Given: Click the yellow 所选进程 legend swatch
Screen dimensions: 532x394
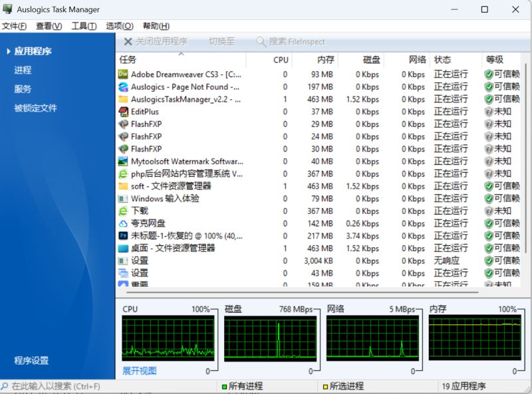Looking at the screenshot, I should [x=325, y=387].
